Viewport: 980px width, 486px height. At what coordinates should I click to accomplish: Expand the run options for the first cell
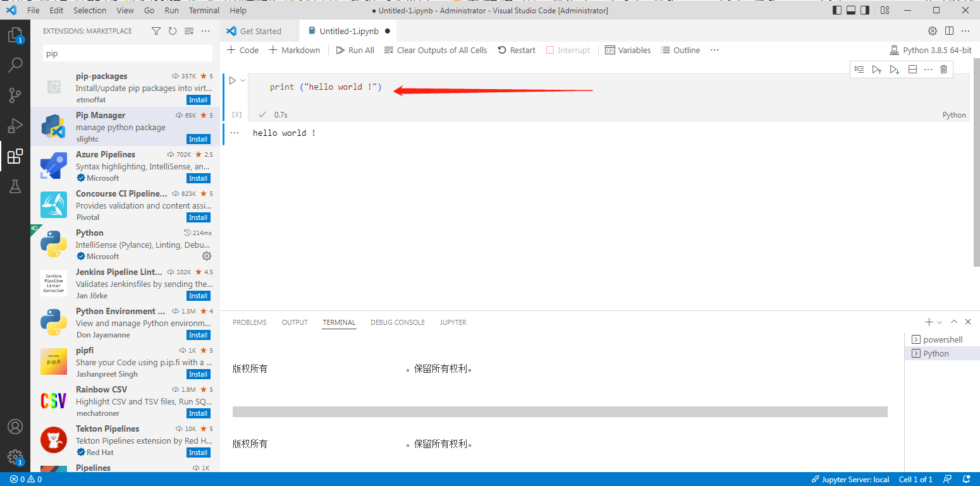pos(242,80)
